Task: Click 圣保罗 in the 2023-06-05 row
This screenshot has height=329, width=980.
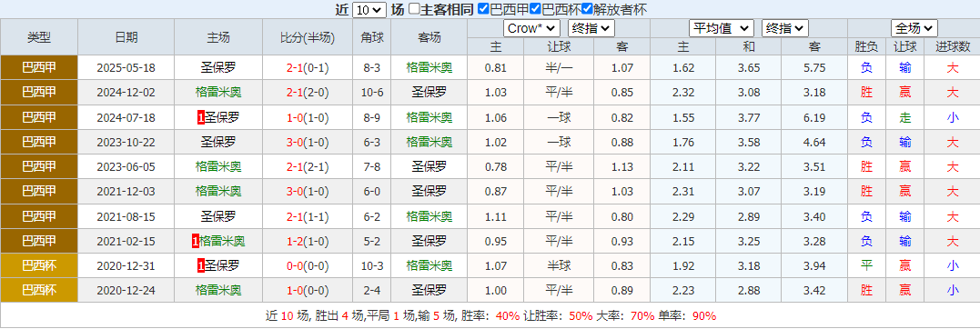Action: click(x=429, y=166)
